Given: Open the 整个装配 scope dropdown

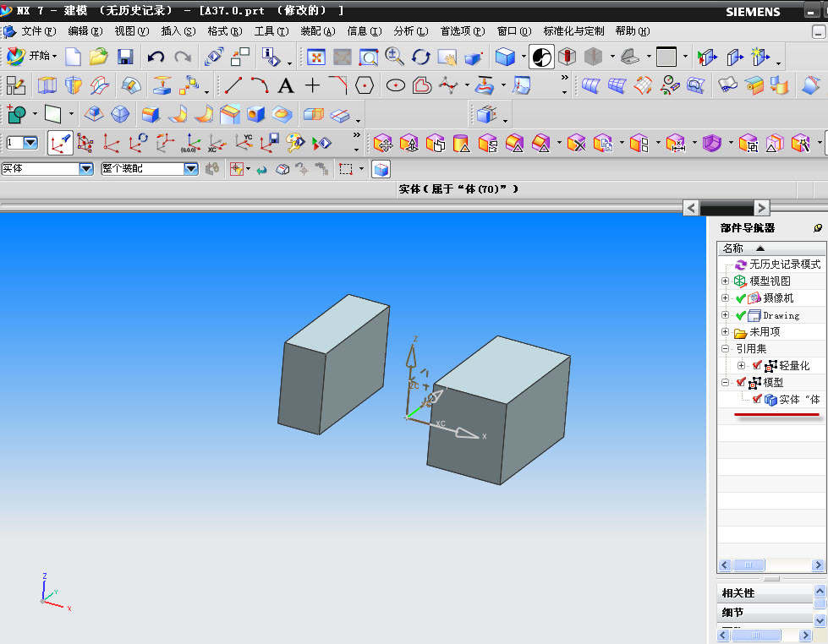Looking at the screenshot, I should [191, 169].
